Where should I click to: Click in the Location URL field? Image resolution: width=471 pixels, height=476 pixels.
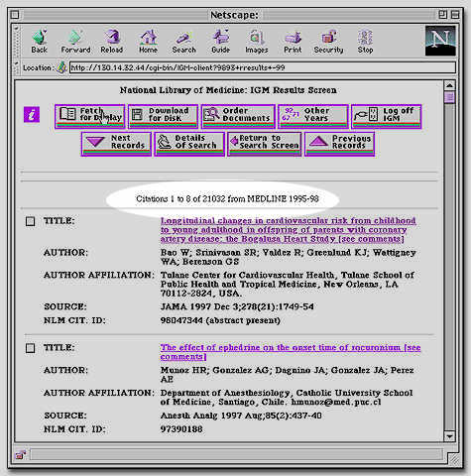263,67
